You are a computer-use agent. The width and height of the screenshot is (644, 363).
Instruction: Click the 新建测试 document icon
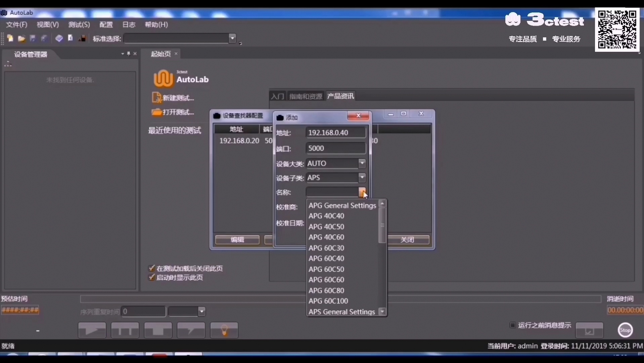[157, 97]
